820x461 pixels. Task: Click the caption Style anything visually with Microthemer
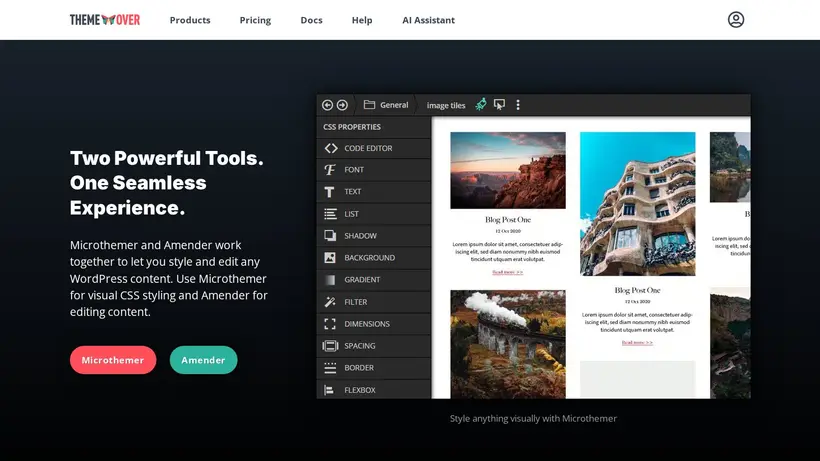coord(533,419)
